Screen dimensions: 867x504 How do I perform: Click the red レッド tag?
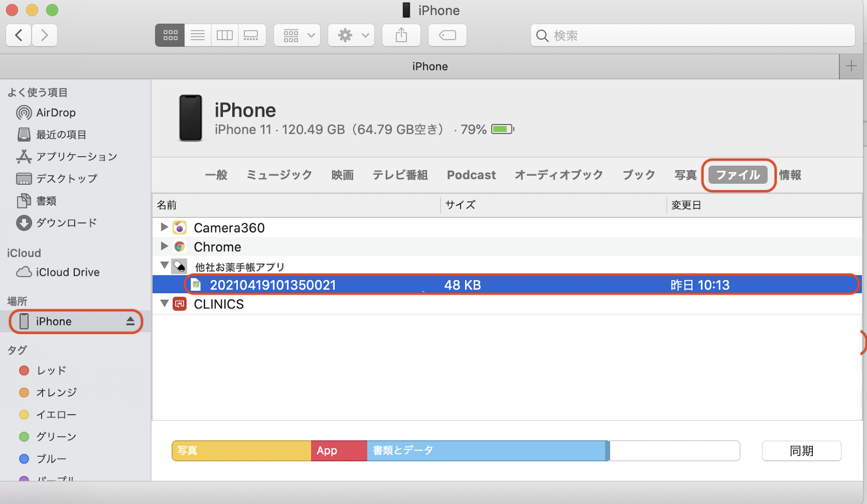[x=50, y=371]
